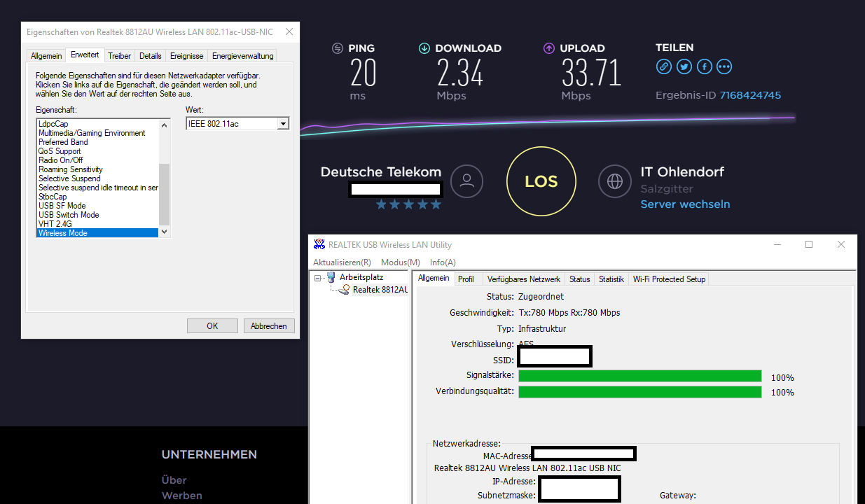Open the Ergebnis-ID 7168424745 link

pos(750,95)
